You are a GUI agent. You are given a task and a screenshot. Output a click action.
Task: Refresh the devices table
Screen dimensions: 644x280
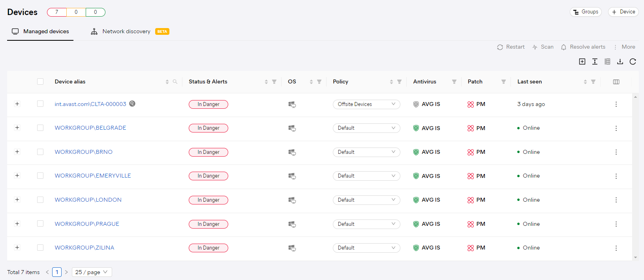[x=633, y=61]
